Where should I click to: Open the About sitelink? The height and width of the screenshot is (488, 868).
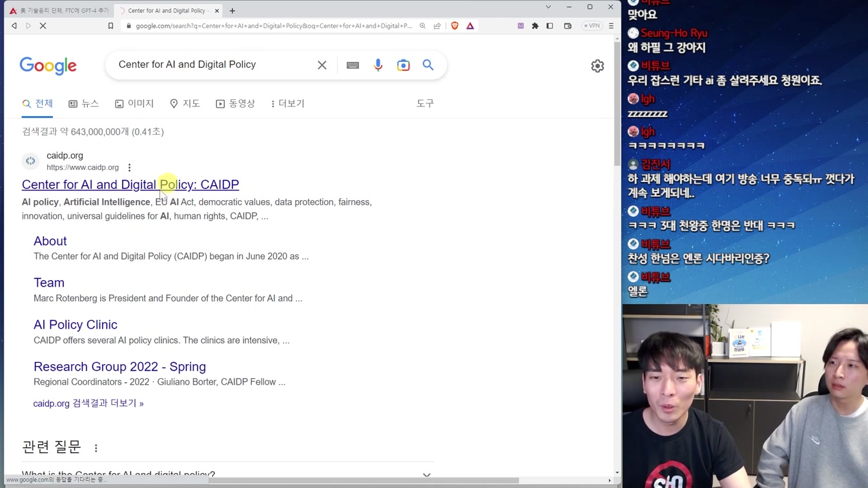click(50, 241)
